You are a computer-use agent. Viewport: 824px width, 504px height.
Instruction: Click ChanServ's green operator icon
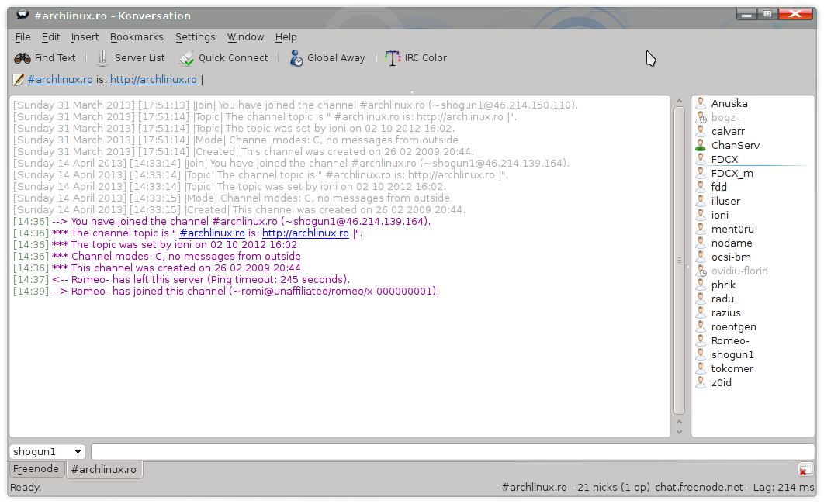pos(701,145)
